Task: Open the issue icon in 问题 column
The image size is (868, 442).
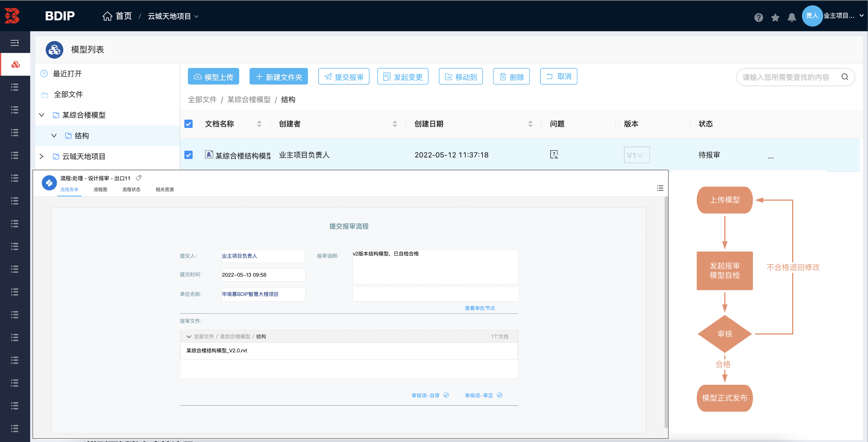Action: pyautogui.click(x=554, y=154)
